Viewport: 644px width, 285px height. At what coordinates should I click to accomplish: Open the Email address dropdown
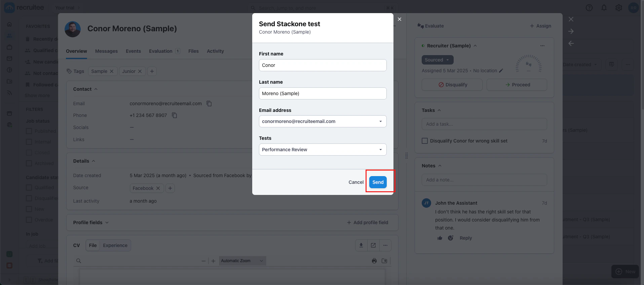323,121
